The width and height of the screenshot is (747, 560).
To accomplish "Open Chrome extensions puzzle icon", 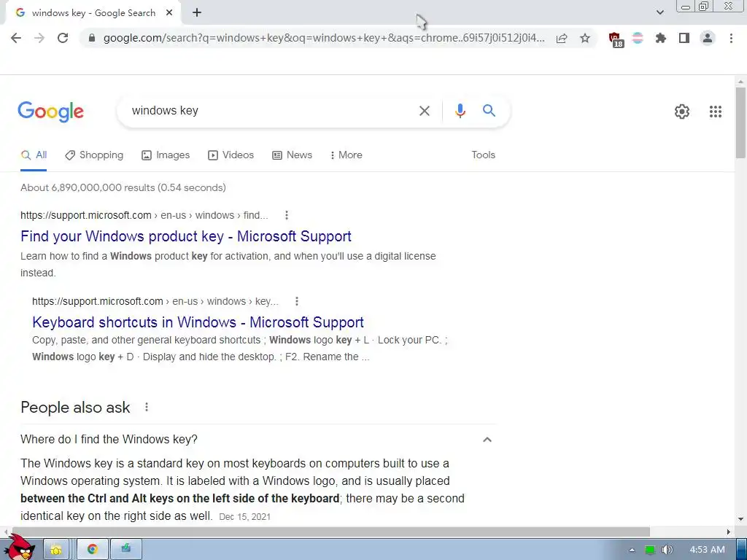I will [660, 38].
